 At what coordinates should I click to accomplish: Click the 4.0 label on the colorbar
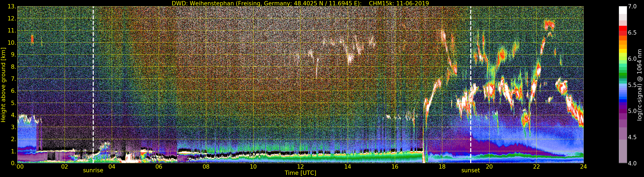[x=632, y=163]
